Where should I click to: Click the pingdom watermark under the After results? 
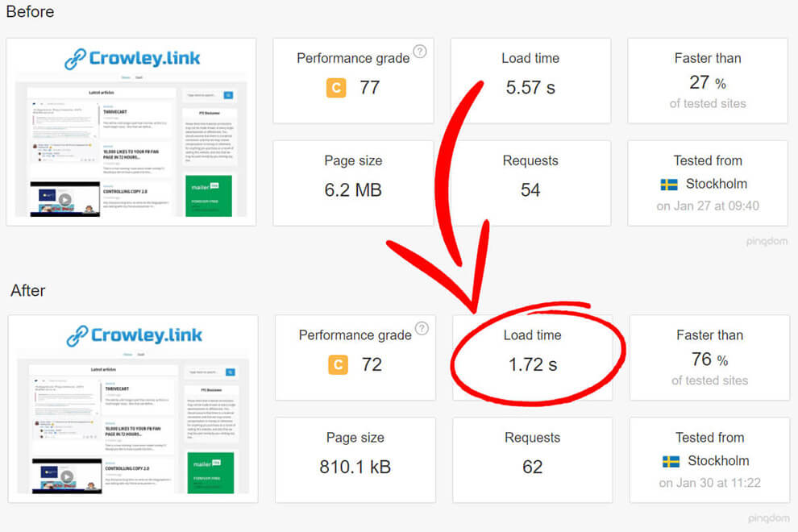pos(768,518)
